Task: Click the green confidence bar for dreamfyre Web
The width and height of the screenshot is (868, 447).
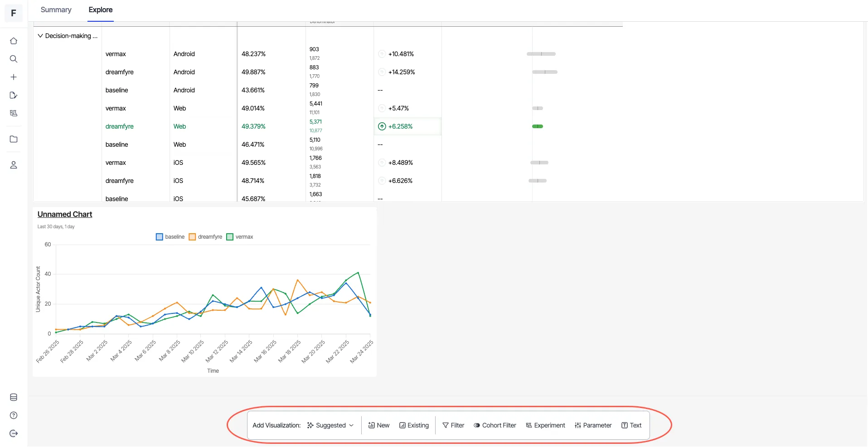Action: 538,126
